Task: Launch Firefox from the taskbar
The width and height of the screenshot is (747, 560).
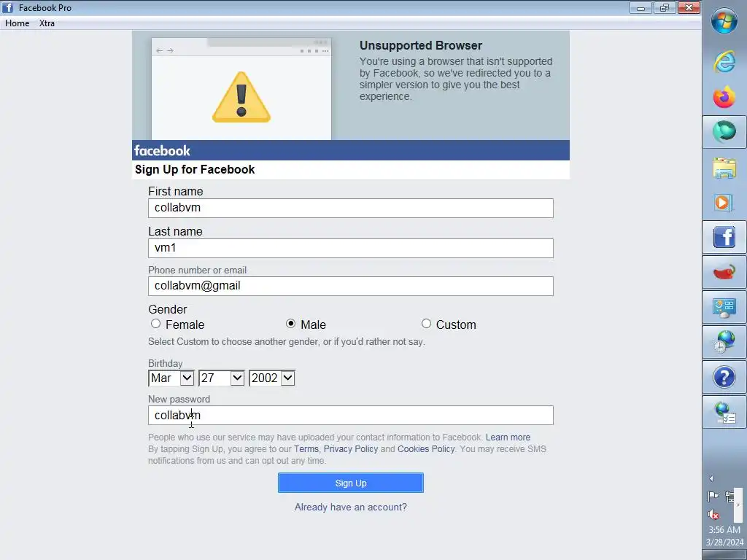Action: 724,97
